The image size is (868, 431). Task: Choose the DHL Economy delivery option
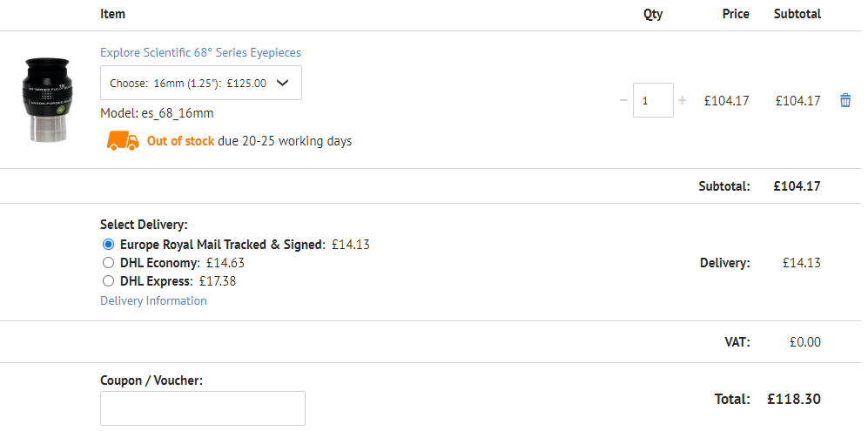[109, 263]
